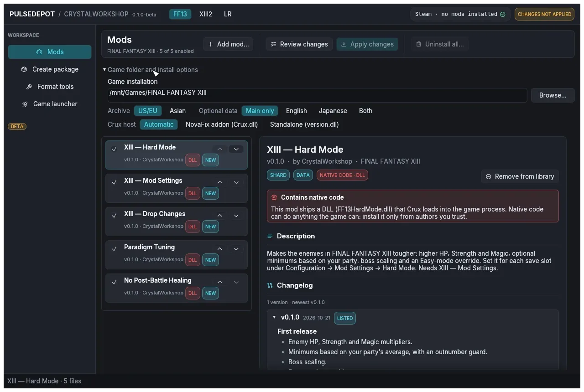584x392 pixels.
Task: Click the Add mod button
Action: point(228,44)
